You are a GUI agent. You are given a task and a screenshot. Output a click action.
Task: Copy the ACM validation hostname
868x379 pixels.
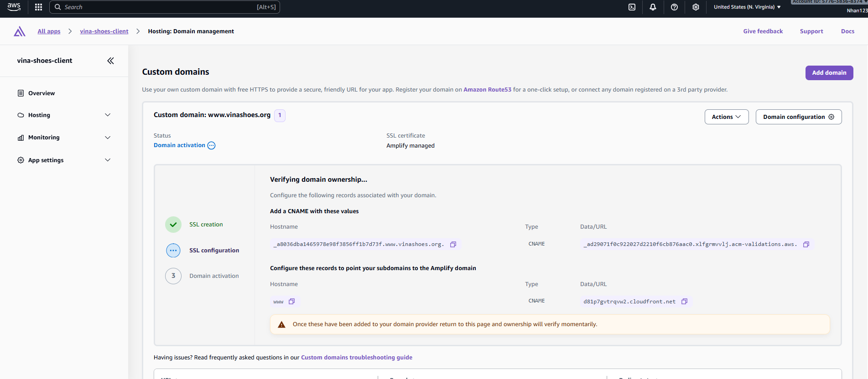(453, 244)
